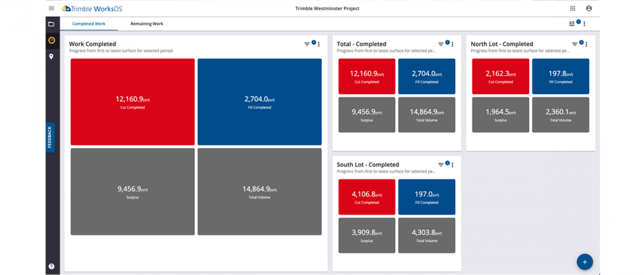Switch to the Remaining Work tab
644x275 pixels.
coord(147,24)
